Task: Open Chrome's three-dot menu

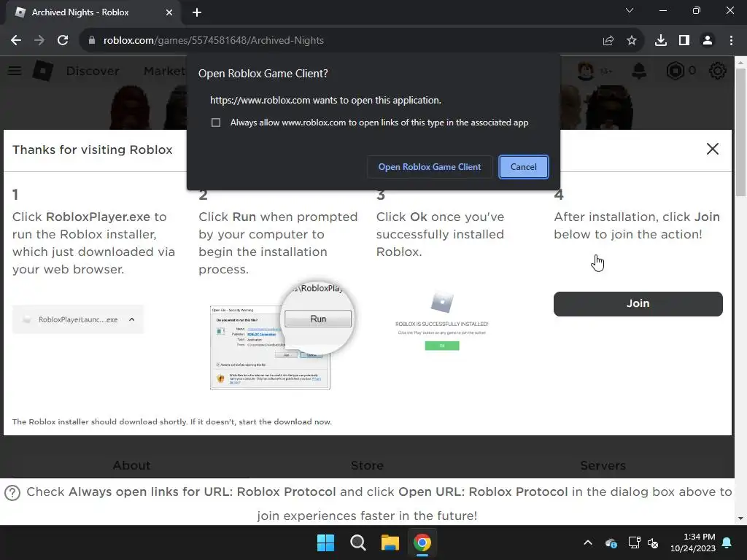Action: pos(731,41)
